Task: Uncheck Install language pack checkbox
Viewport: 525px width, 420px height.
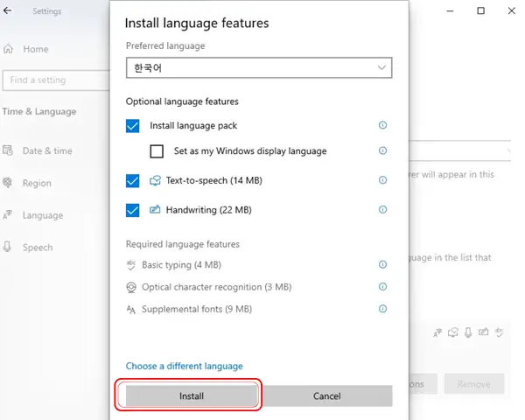Action: pos(133,126)
